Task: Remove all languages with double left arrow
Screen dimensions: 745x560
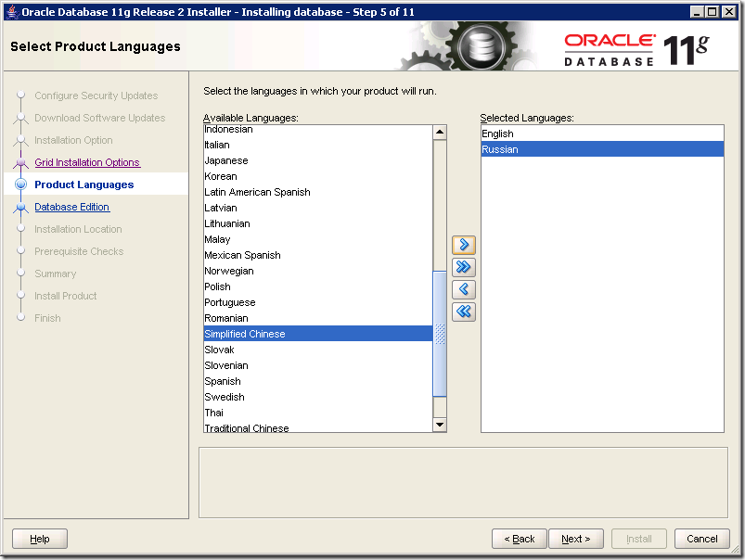Action: click(x=463, y=312)
